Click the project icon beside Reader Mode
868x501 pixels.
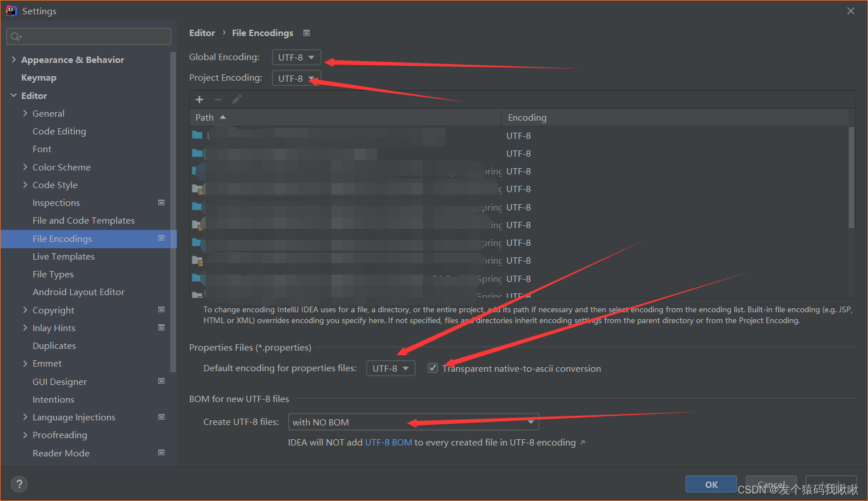(161, 452)
